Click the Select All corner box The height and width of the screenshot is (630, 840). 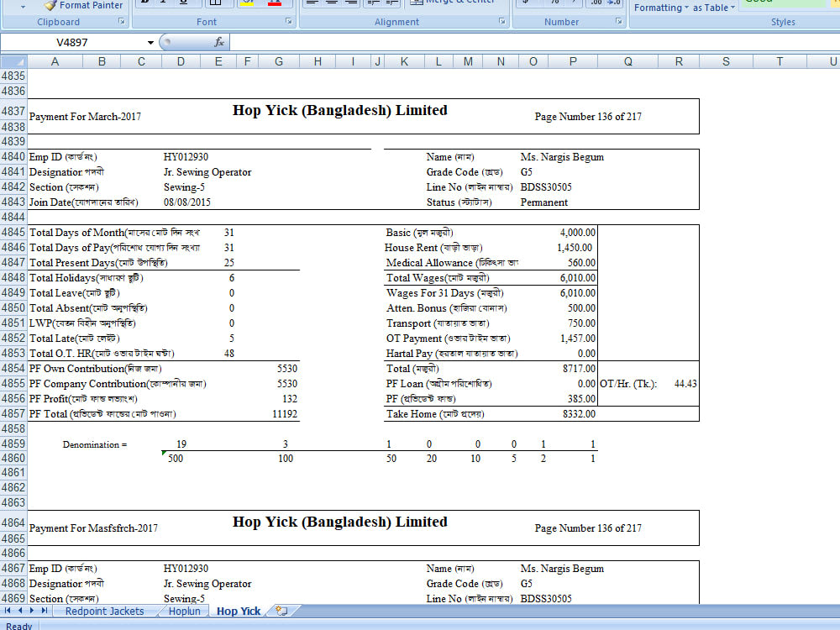13,61
